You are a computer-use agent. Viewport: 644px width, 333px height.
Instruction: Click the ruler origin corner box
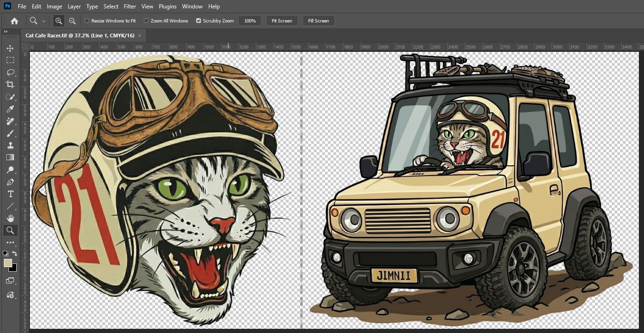(x=26, y=47)
